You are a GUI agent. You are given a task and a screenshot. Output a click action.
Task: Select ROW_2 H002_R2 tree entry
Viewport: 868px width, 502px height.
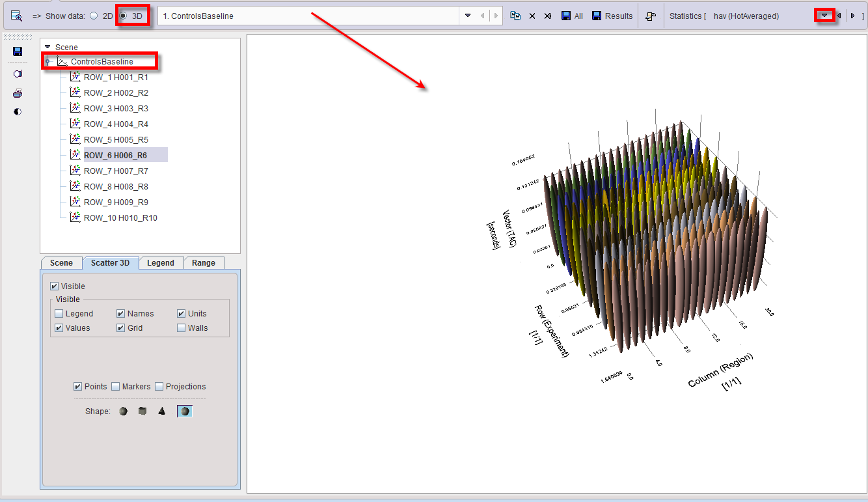tap(116, 92)
